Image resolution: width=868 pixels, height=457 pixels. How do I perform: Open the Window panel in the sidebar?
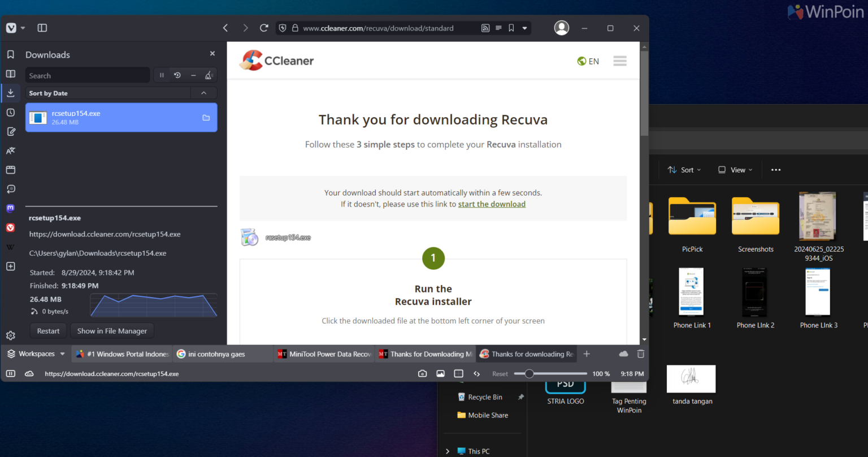tap(10, 170)
